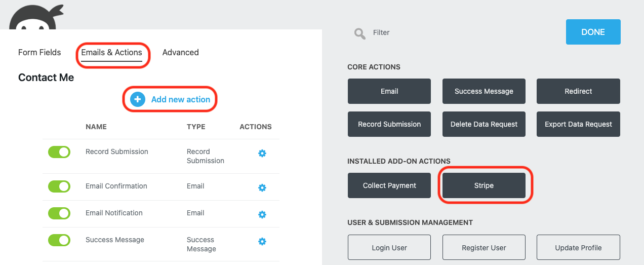The height and width of the screenshot is (265, 644).
Task: Click the Ninja Forms ninja logo
Action: (x=35, y=17)
